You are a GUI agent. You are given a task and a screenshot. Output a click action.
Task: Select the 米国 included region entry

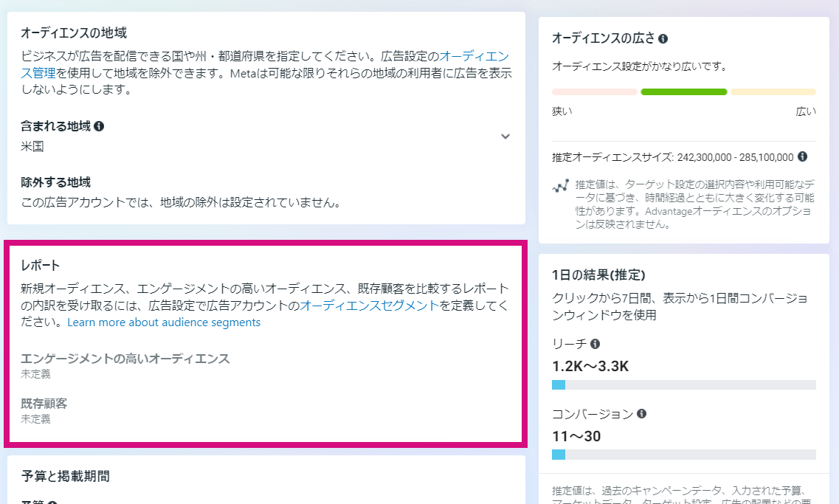tap(32, 147)
